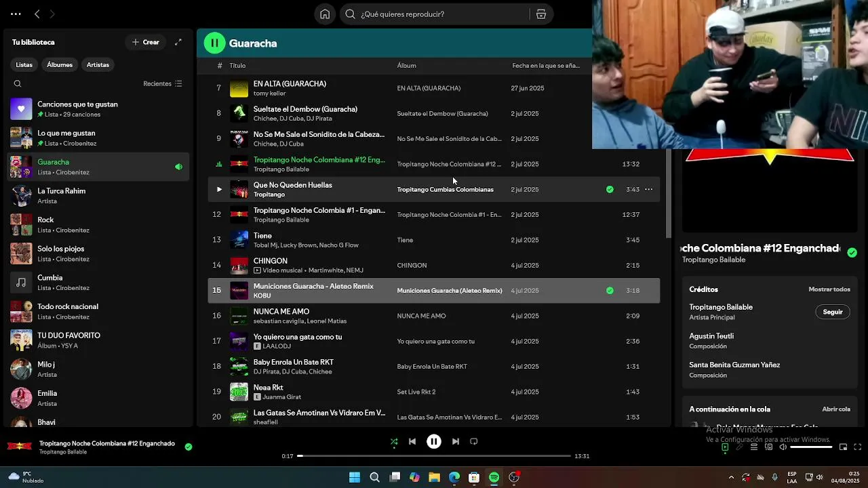Click the song progress bar

[434, 456]
